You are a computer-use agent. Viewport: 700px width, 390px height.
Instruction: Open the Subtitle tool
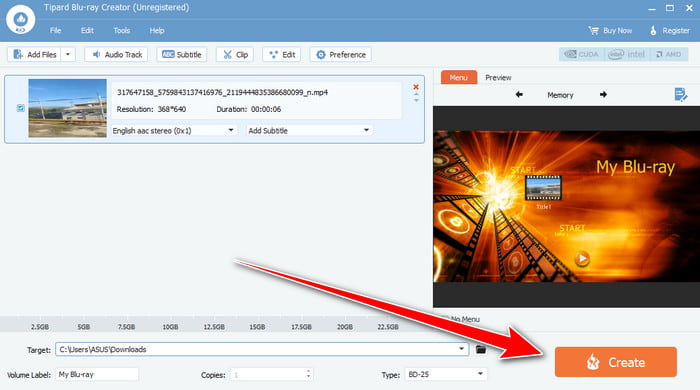tap(182, 54)
